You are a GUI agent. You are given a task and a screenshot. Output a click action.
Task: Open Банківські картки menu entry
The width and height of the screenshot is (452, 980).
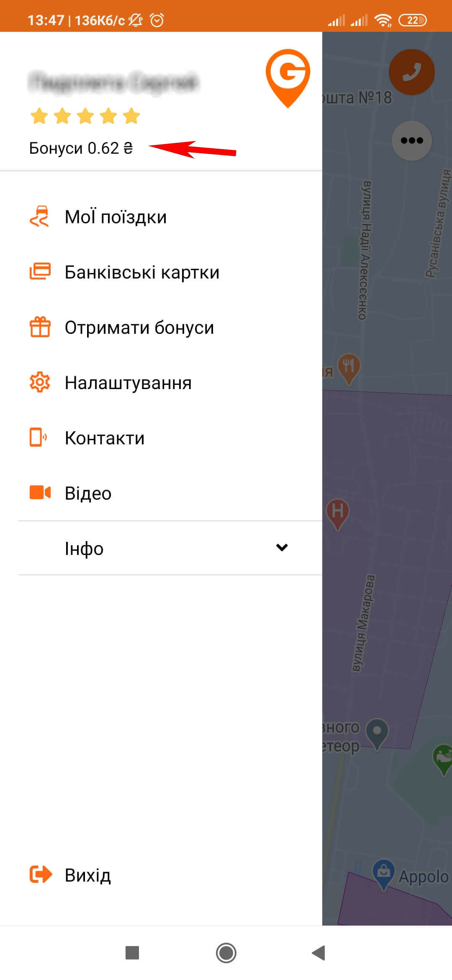tap(161, 272)
